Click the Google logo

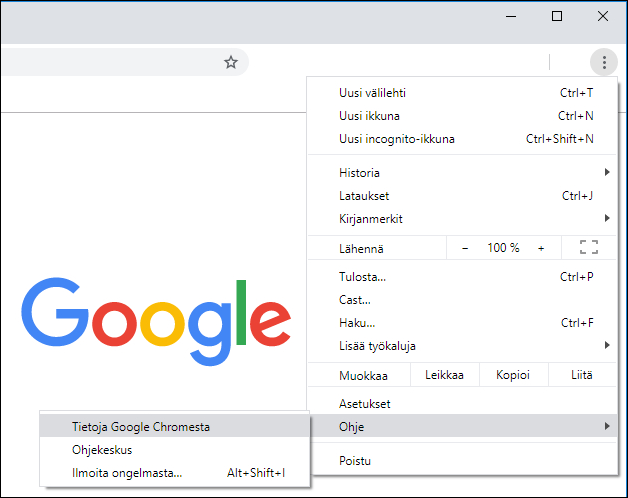[x=156, y=321]
